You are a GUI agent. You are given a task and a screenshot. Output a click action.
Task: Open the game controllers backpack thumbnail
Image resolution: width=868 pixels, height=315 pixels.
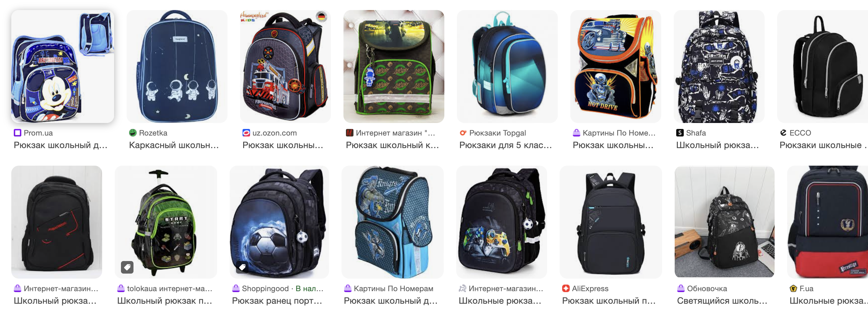(x=502, y=222)
